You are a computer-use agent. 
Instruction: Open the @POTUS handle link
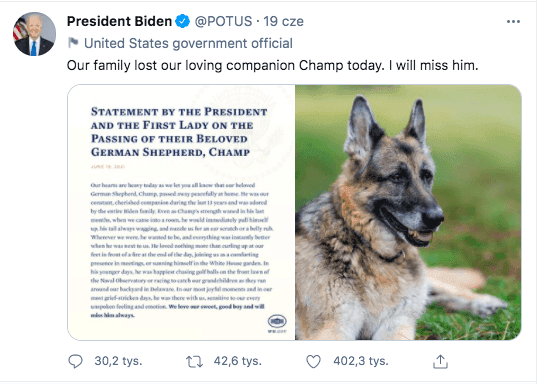click(x=223, y=21)
